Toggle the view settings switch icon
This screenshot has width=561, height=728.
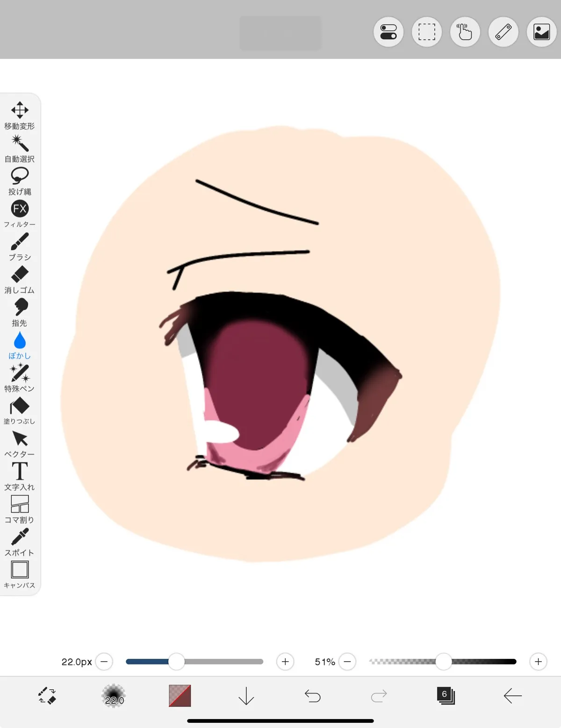(x=388, y=32)
